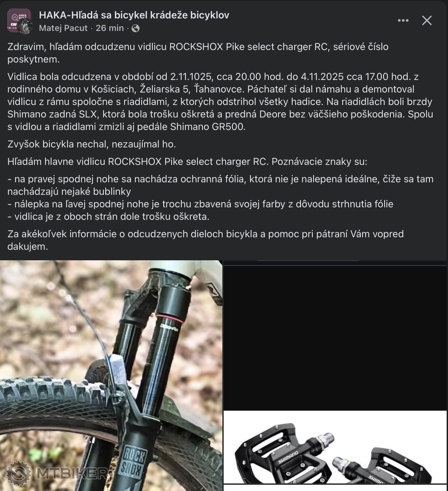Viewport: 448px width, 491px height.
Task: Open the Shimano pedals photo
Action: 335,447
